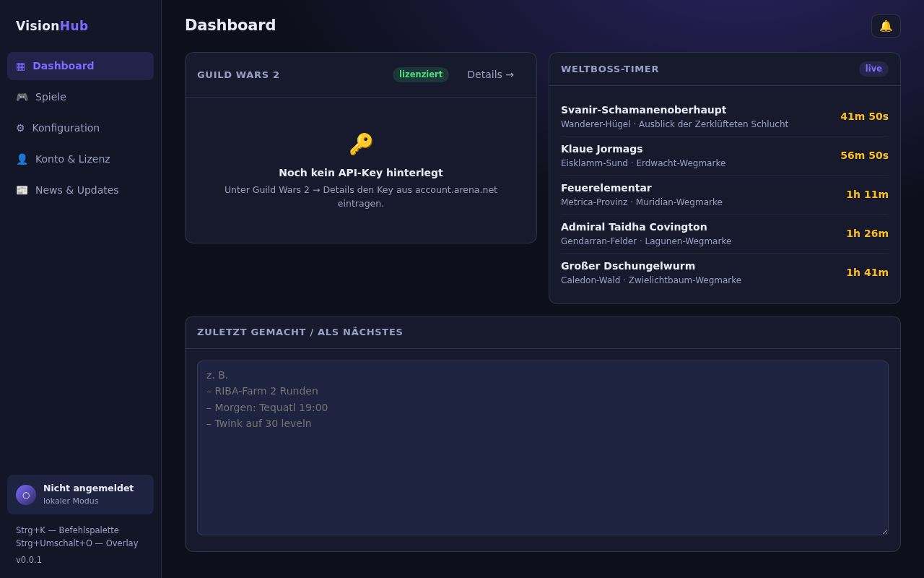Screen dimensions: 924x578
Task: Open Guild Wars 2 Details link
Action: pos(490,74)
